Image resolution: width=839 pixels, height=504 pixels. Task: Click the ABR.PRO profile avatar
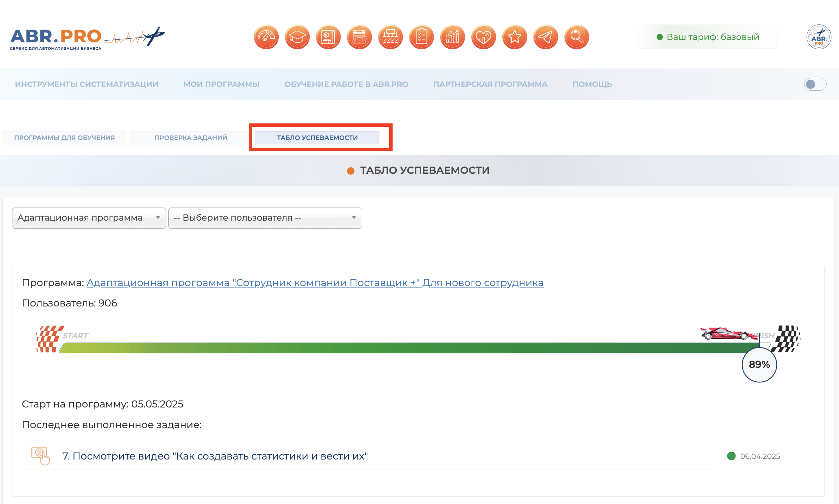[x=818, y=37]
